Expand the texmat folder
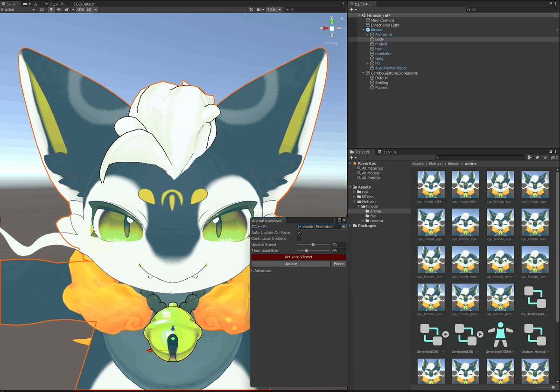This screenshot has width=560, height=392. (364, 221)
